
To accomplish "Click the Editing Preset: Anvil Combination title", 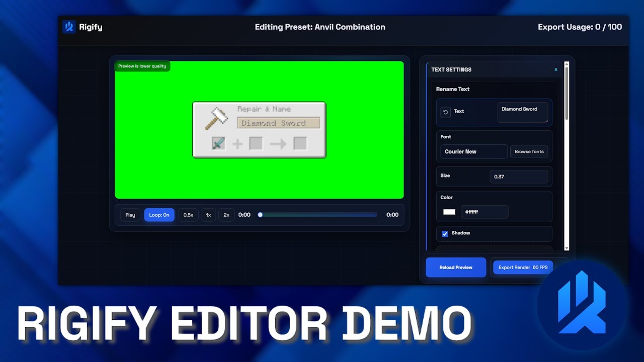I will pyautogui.click(x=320, y=27).
